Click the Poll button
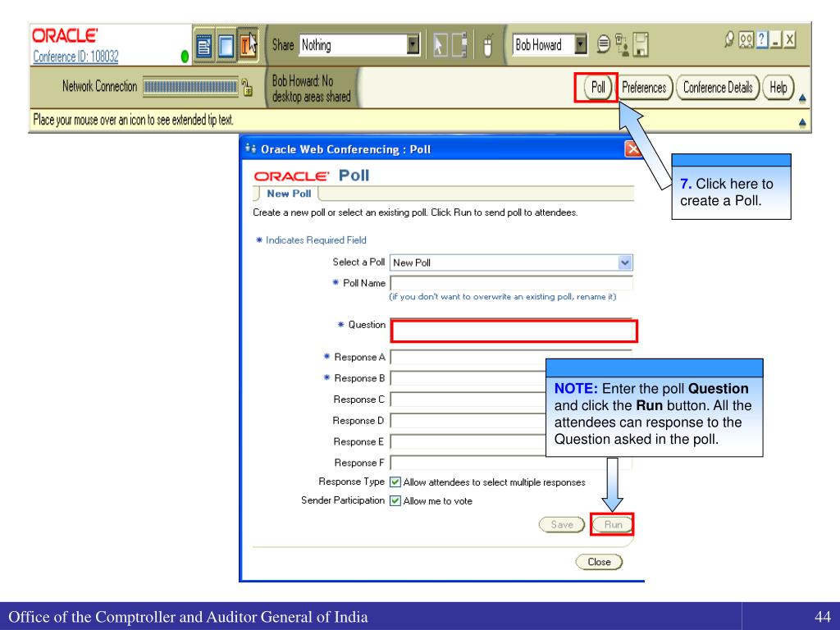 pyautogui.click(x=597, y=87)
